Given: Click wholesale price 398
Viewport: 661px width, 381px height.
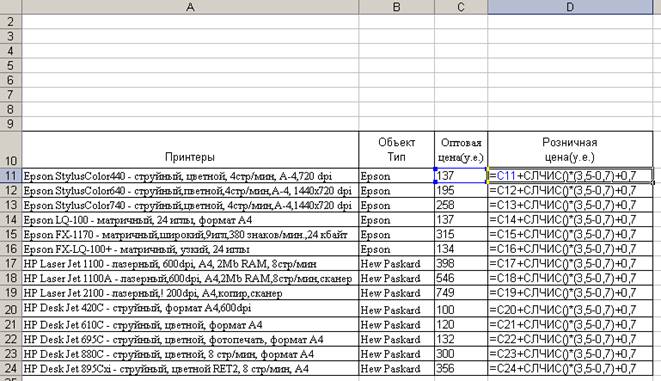Looking at the screenshot, I should tap(461, 264).
